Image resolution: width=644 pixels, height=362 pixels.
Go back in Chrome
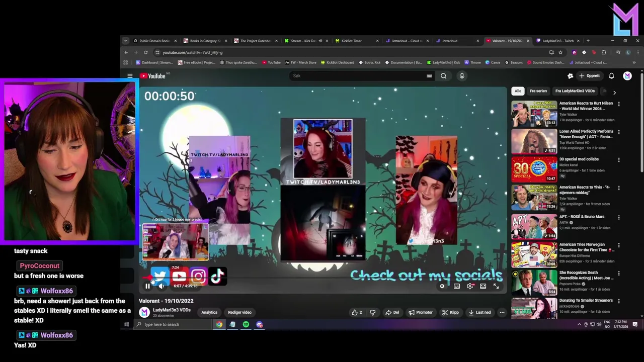126,52
